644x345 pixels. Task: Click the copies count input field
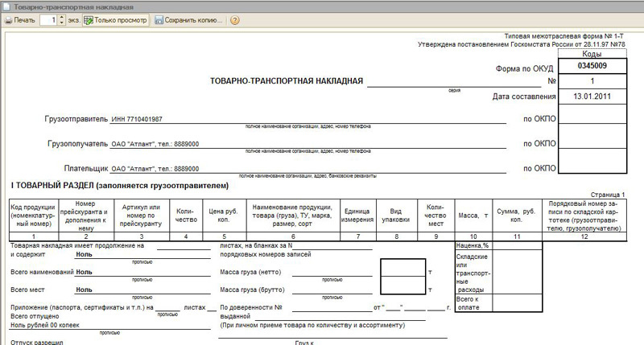(48, 19)
